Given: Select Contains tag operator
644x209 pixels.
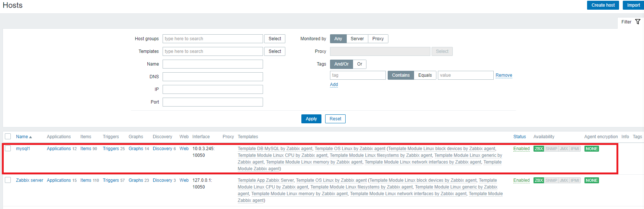Looking at the screenshot, I should coord(401,75).
